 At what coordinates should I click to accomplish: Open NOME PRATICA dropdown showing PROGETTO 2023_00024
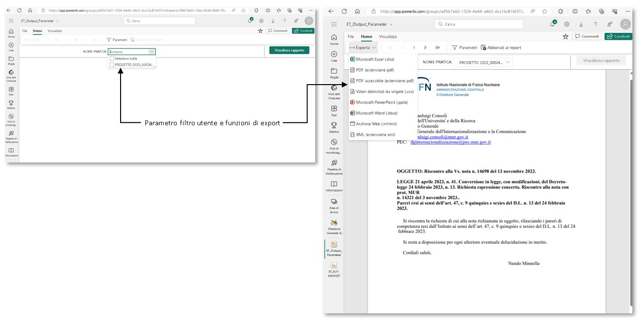point(482,62)
